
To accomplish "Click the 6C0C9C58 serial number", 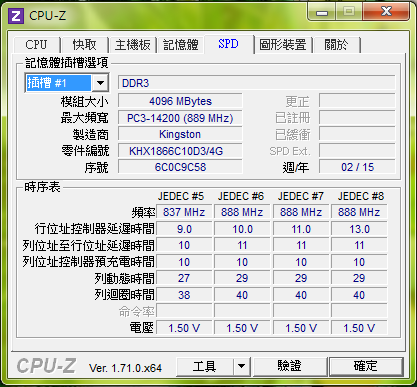I will coord(180,167).
